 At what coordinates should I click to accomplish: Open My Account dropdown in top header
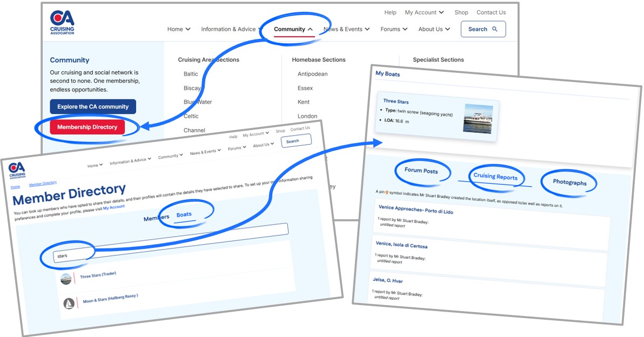424,12
